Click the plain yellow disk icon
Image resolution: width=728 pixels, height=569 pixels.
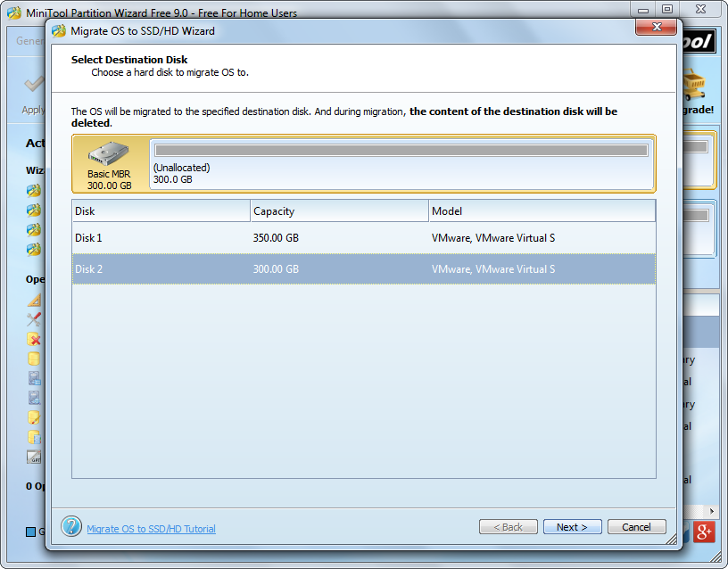(x=34, y=359)
